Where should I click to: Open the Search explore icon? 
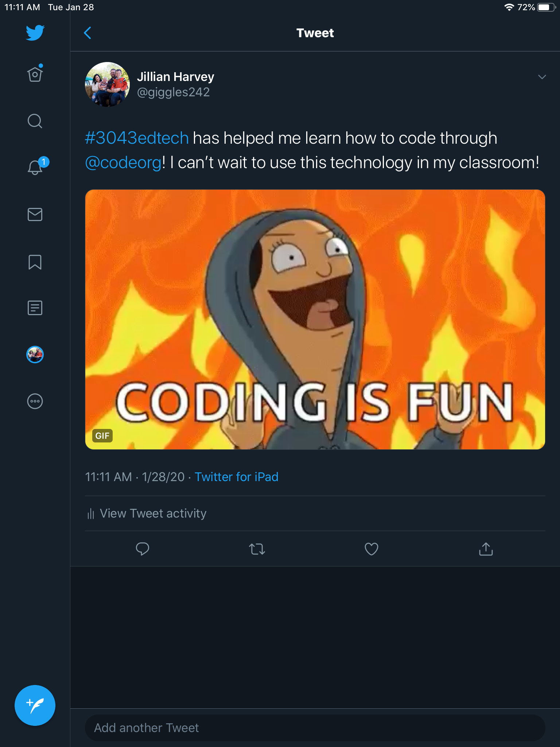35,121
